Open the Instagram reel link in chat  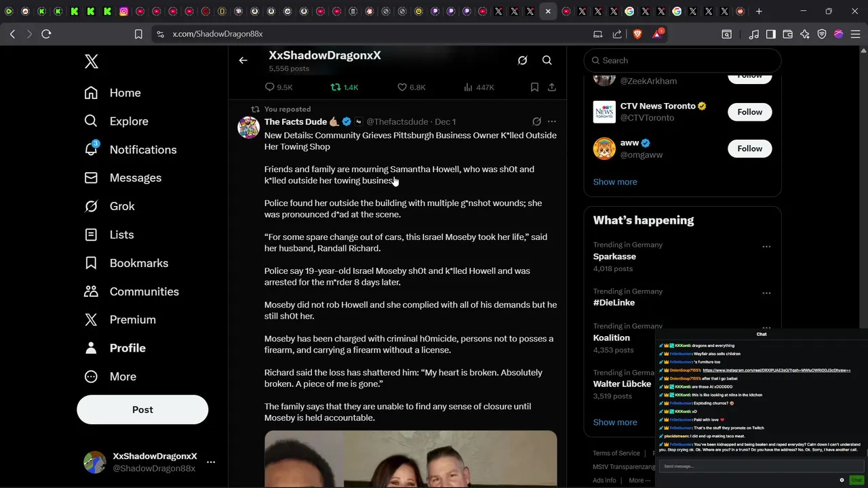[x=776, y=370]
